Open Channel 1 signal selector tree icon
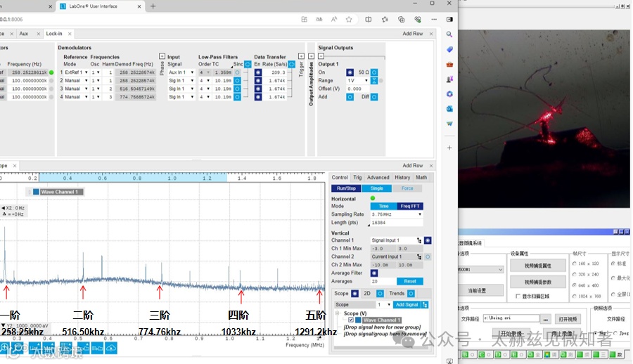This screenshot has width=633, height=364. click(x=419, y=240)
